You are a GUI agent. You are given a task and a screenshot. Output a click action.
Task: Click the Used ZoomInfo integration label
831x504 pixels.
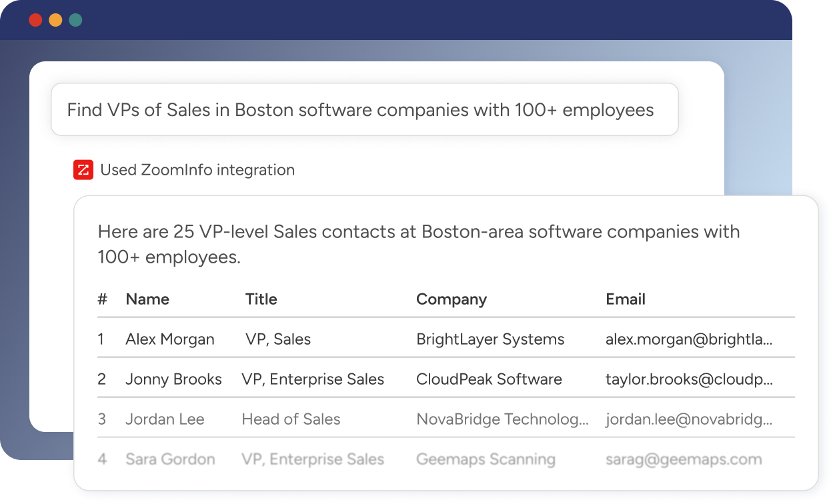(197, 170)
